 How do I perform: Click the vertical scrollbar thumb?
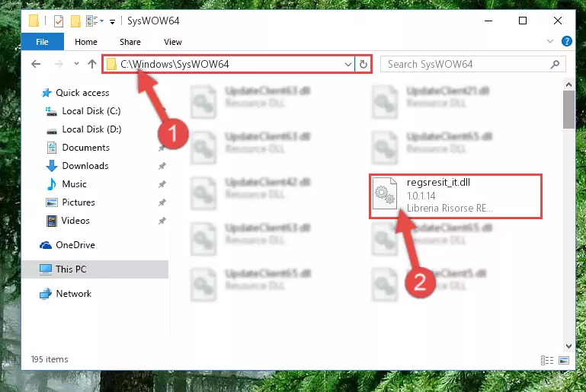point(568,110)
